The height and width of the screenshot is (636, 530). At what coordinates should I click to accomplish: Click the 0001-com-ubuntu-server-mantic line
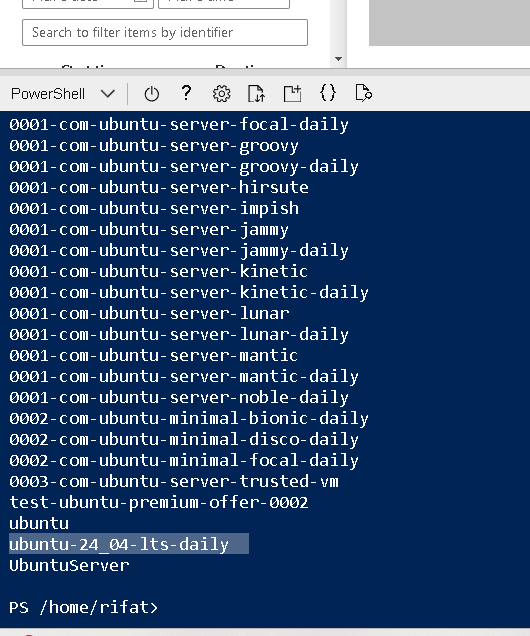(154, 355)
